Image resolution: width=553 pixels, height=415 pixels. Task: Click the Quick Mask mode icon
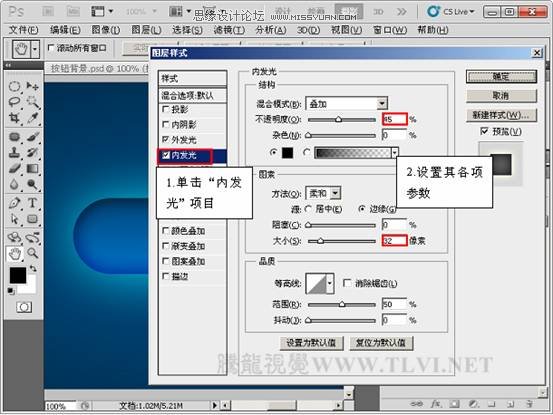point(24,307)
